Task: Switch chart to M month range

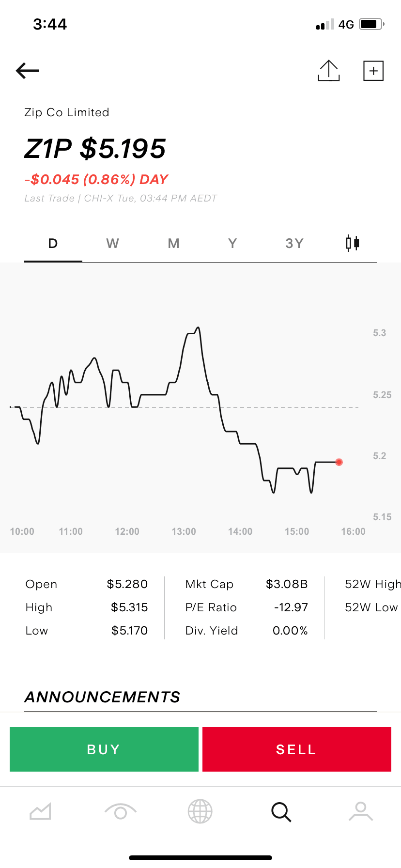Action: [x=173, y=243]
